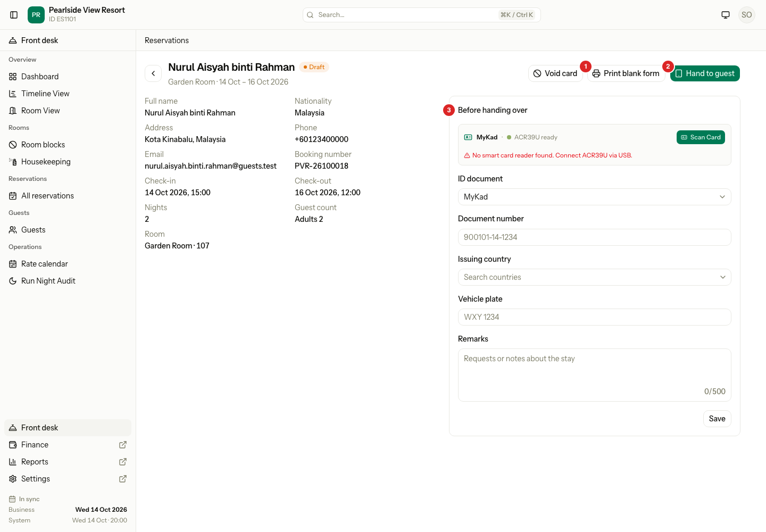Screen dimensions: 766x532
Task: Focus the Document number field
Action: [x=594, y=237]
